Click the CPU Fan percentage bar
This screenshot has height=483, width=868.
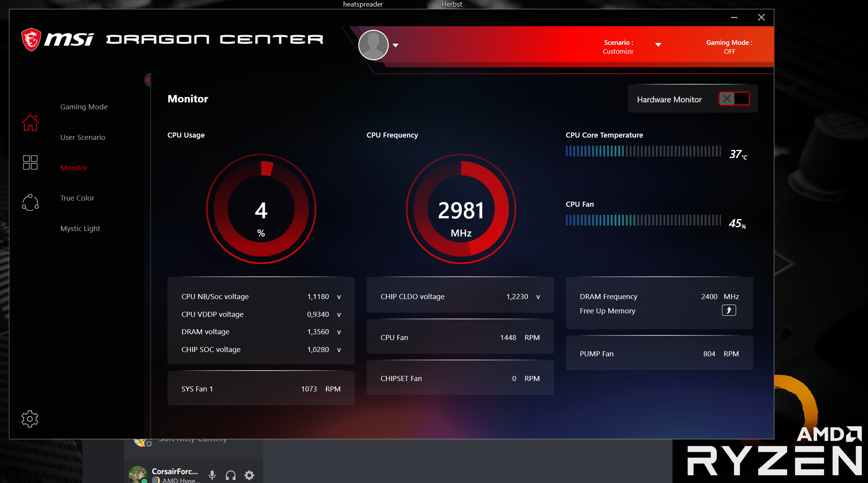643,221
